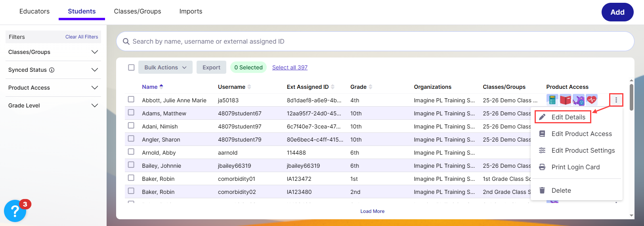Focus the student search input field
644x226 pixels.
(375, 41)
